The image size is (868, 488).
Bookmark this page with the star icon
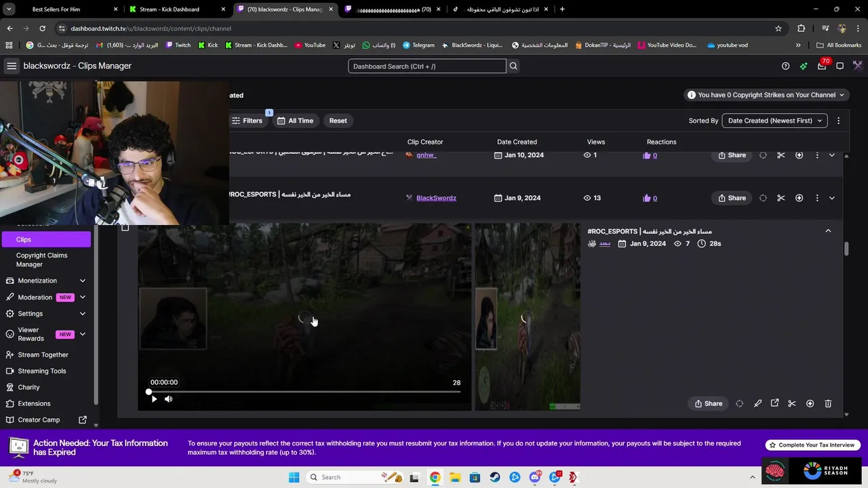pyautogui.click(x=778, y=28)
